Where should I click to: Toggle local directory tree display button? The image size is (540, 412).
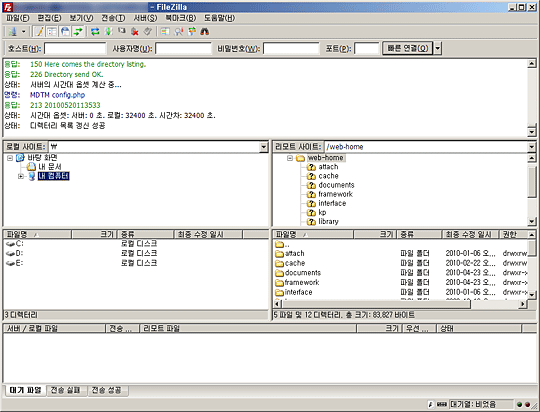pos(52,32)
